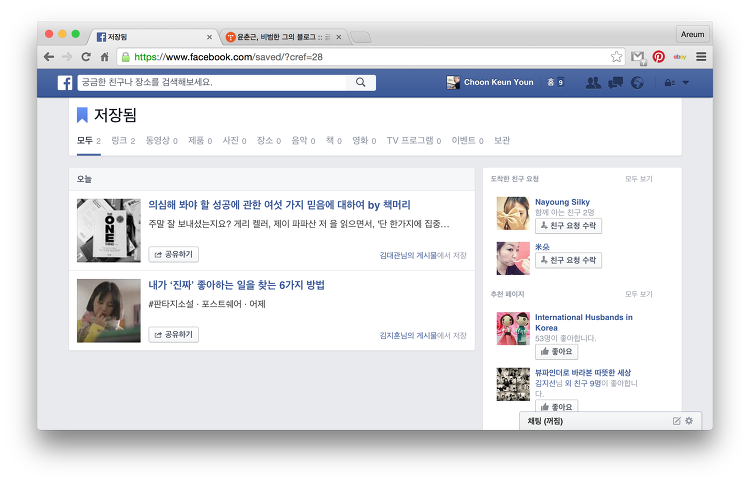This screenshot has height=483, width=750.
Task: Open 뷰파인더로 바라본 따뜻한 세상 page
Action: tap(583, 372)
